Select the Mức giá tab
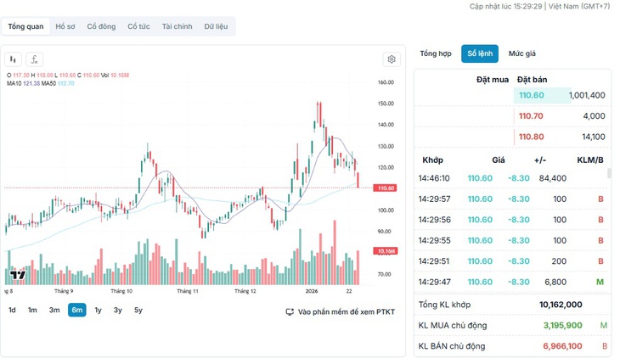This screenshot has width=620, height=364. (522, 53)
